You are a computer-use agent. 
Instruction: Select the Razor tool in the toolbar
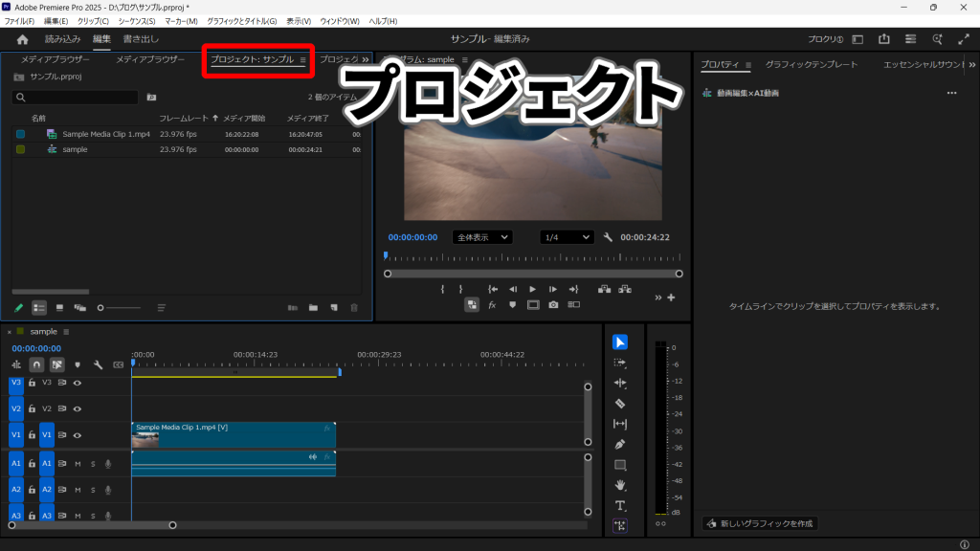tap(619, 404)
